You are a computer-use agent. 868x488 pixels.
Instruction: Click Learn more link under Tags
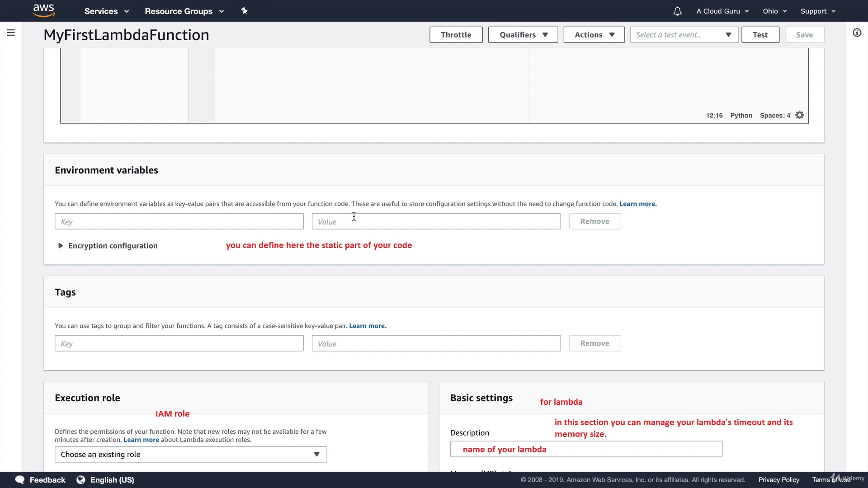coord(368,326)
